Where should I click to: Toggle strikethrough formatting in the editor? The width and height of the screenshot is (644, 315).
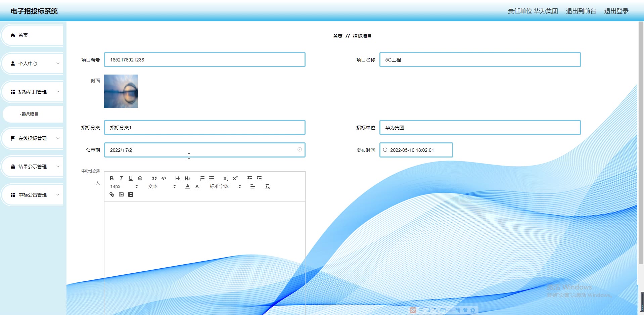pos(140,178)
